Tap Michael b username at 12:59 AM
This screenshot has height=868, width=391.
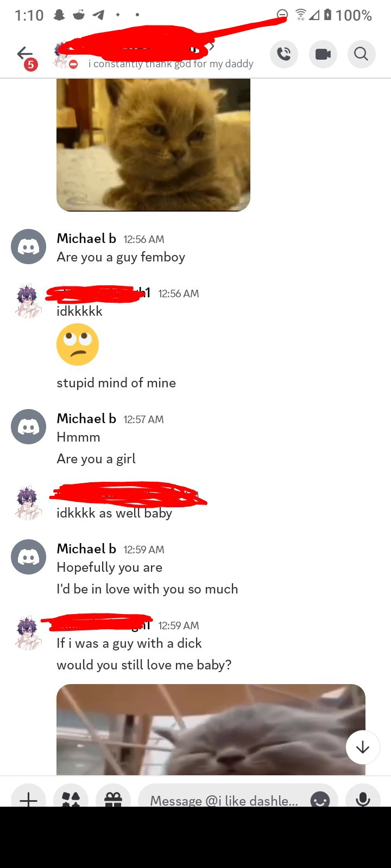click(x=86, y=549)
